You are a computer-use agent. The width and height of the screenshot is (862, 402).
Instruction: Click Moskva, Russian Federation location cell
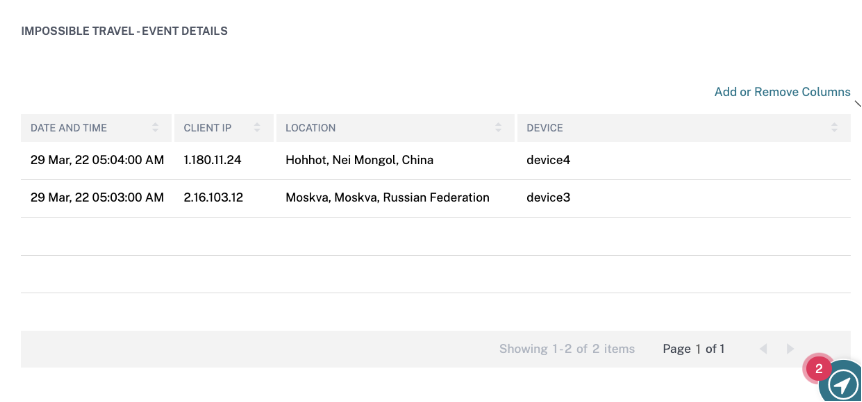click(x=387, y=198)
